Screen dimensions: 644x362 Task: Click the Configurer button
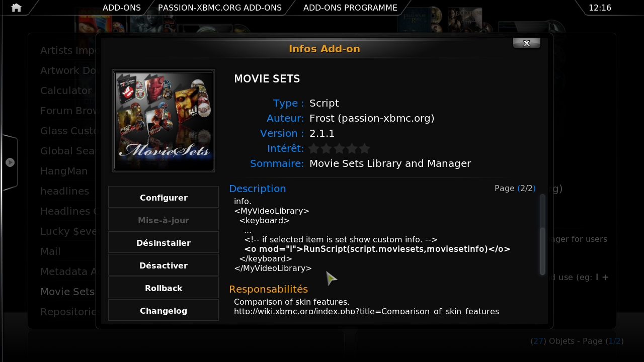164,198
